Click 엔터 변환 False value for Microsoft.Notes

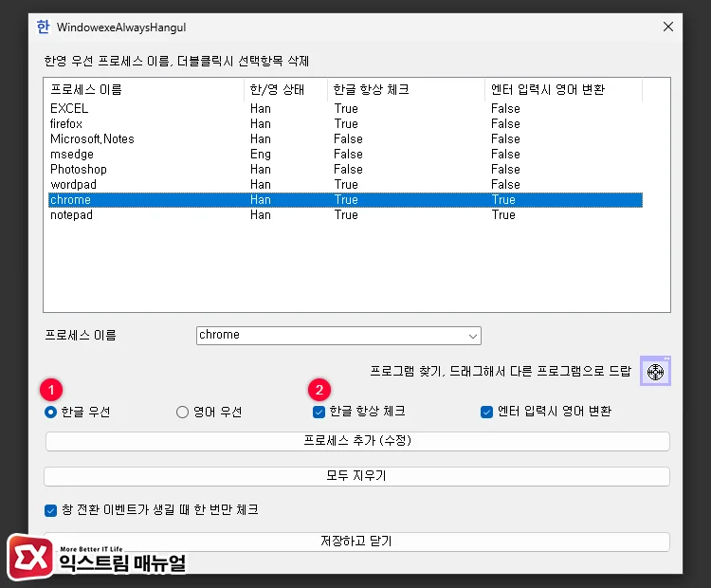505,138
